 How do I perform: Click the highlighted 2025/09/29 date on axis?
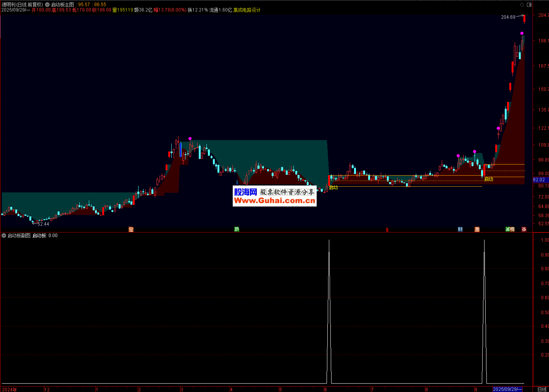[507, 389]
